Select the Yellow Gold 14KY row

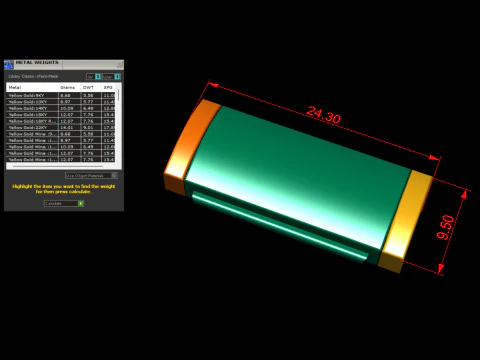(x=61, y=108)
